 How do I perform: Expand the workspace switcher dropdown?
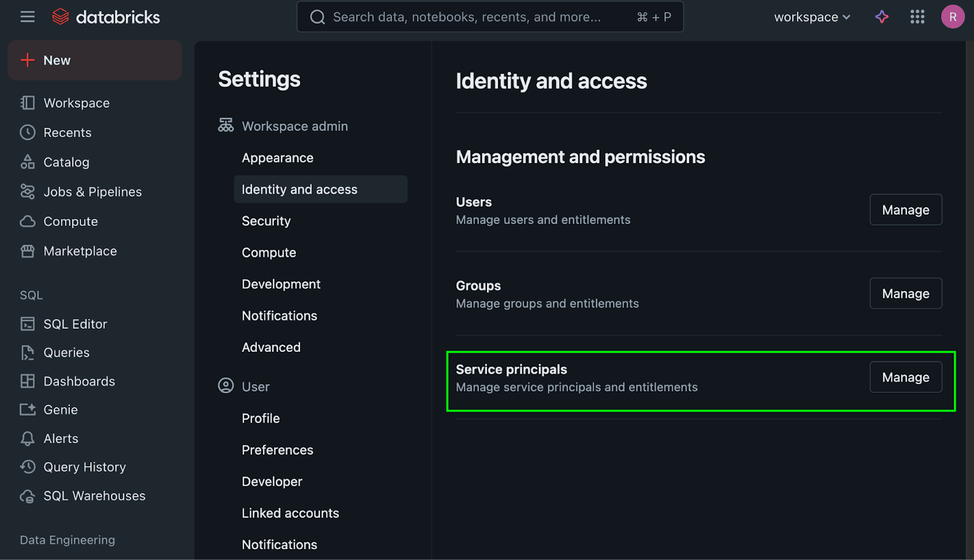pos(811,17)
